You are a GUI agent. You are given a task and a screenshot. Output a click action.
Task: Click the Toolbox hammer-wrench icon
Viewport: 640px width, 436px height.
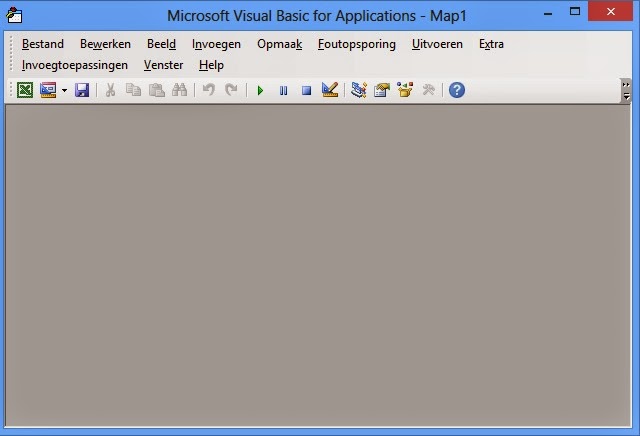click(428, 90)
